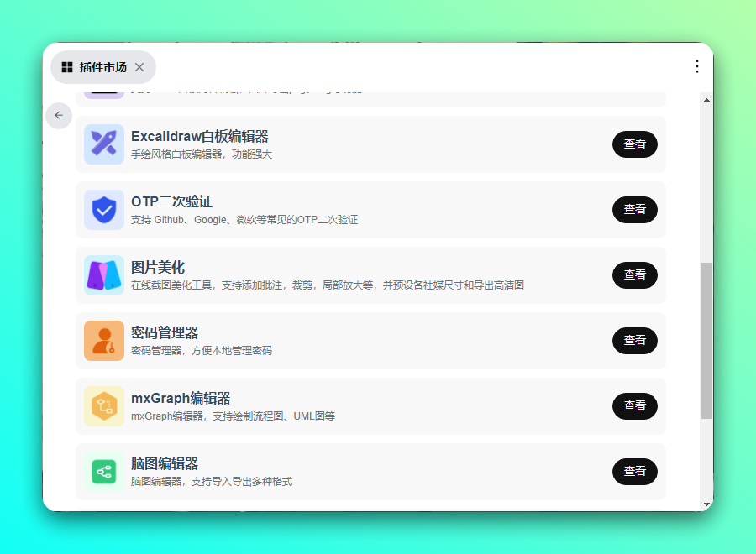
Task: Select the 插件市场 tab
Action: point(103,67)
